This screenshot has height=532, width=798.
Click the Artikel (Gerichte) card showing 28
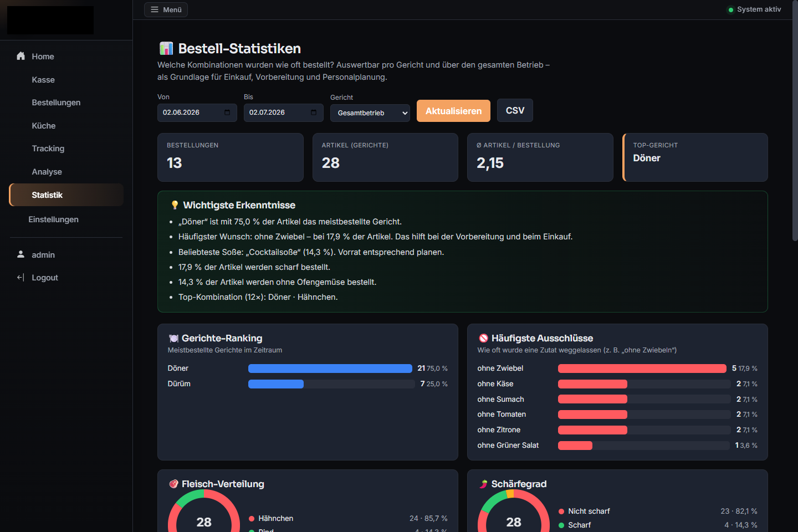coord(385,157)
